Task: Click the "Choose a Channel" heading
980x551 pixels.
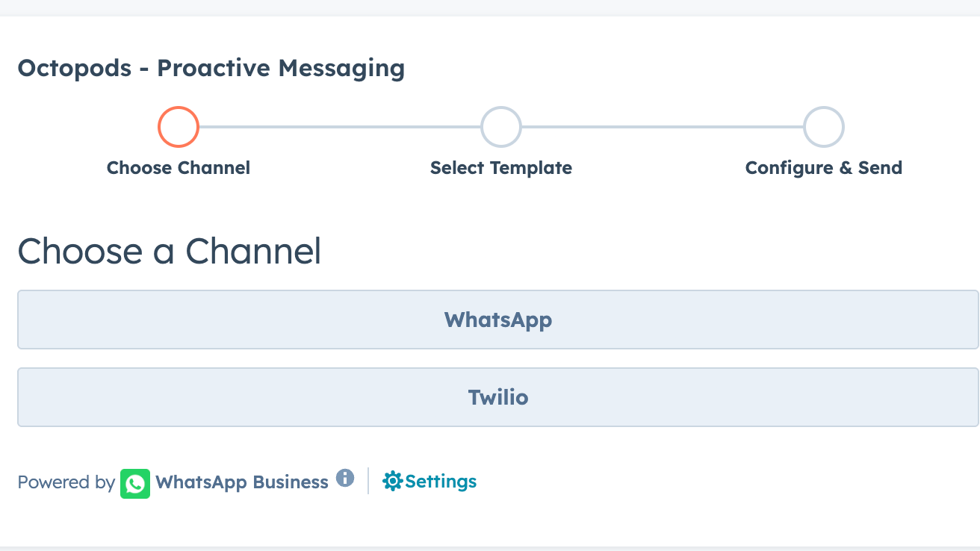Action: click(x=170, y=252)
